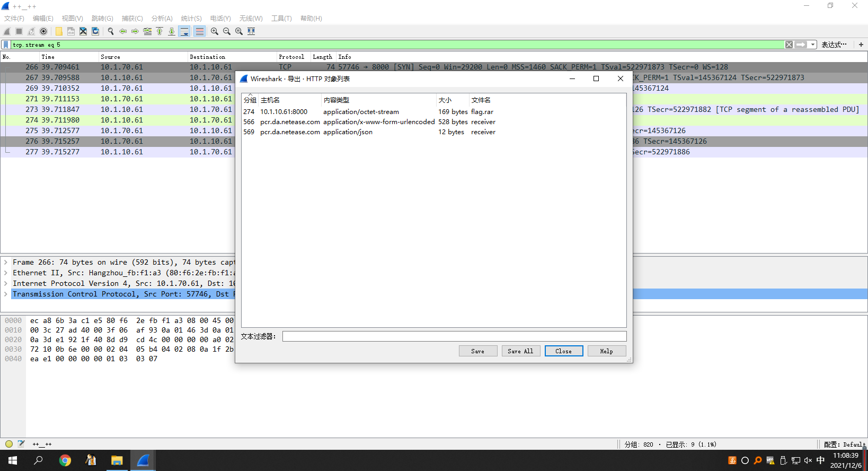Stop the capture with the square icon
This screenshot has width=868, height=471.
[x=19, y=31]
